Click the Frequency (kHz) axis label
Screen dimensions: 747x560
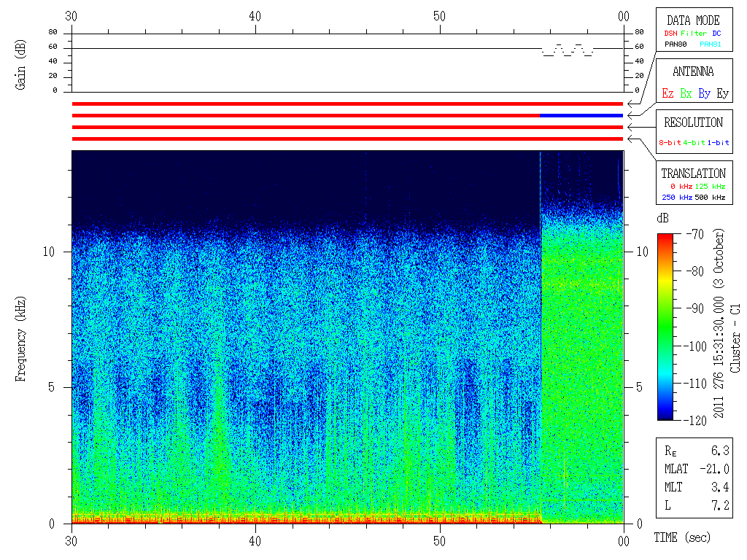[20, 339]
